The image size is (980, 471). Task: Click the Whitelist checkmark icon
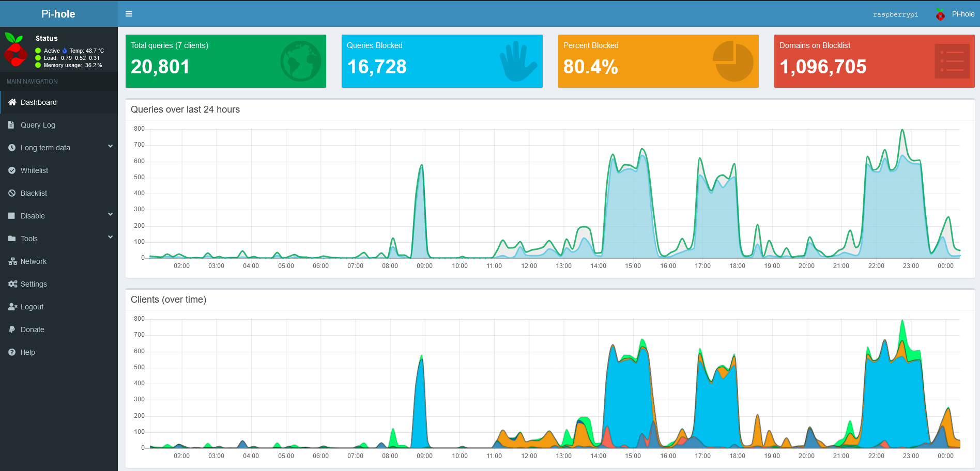tap(12, 170)
